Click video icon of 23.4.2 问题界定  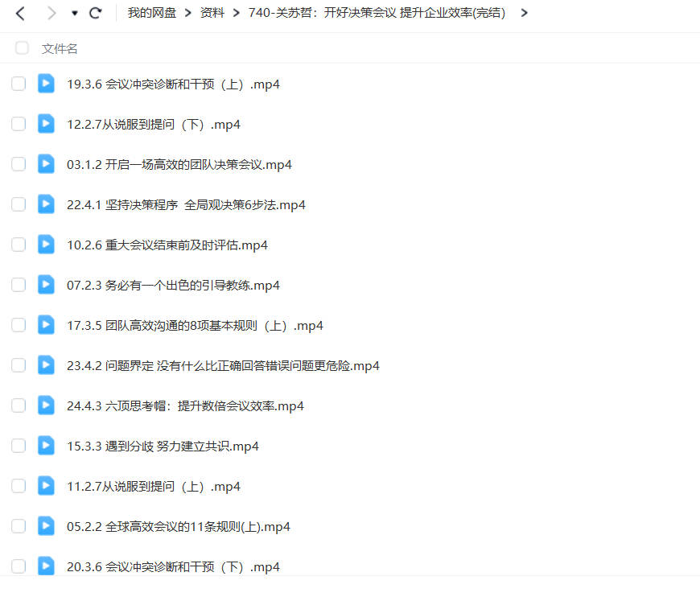pos(46,364)
